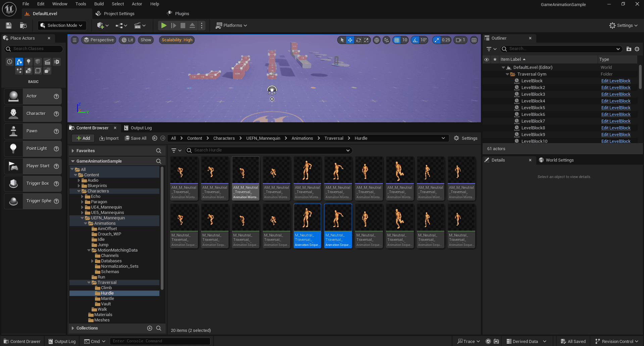This screenshot has width=644, height=346.
Task: Open the Cinematics clapperboard dropdown
Action: tap(140, 26)
